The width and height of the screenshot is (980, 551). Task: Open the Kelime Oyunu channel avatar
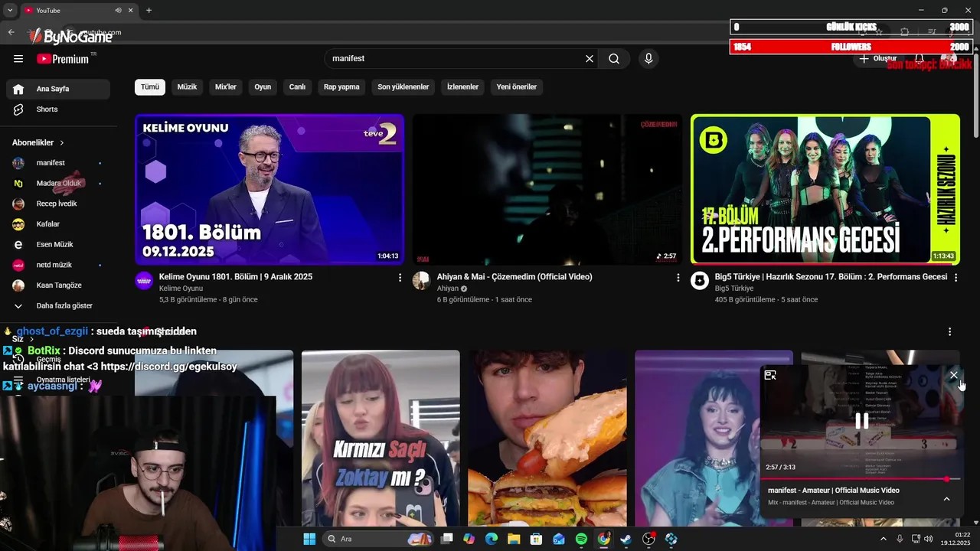click(x=144, y=281)
